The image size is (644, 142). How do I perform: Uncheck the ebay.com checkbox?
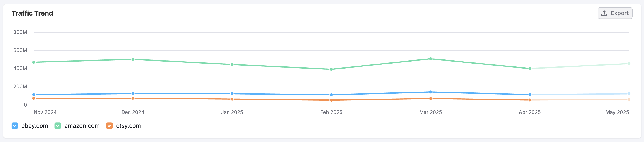click(x=15, y=126)
